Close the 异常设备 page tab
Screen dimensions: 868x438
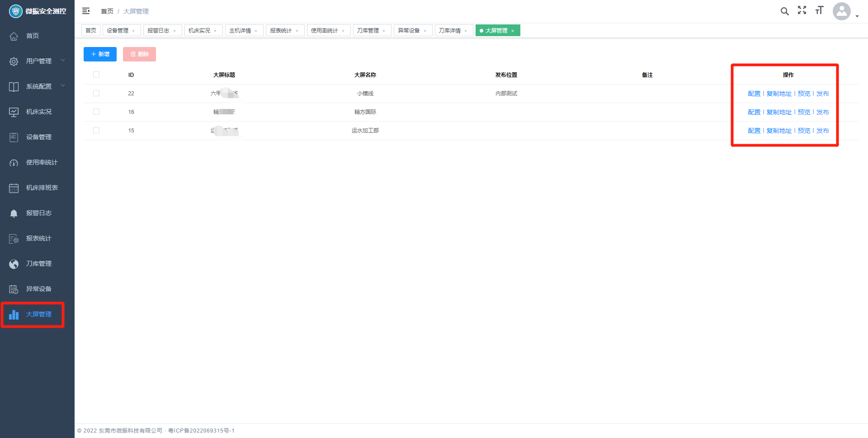tap(425, 31)
